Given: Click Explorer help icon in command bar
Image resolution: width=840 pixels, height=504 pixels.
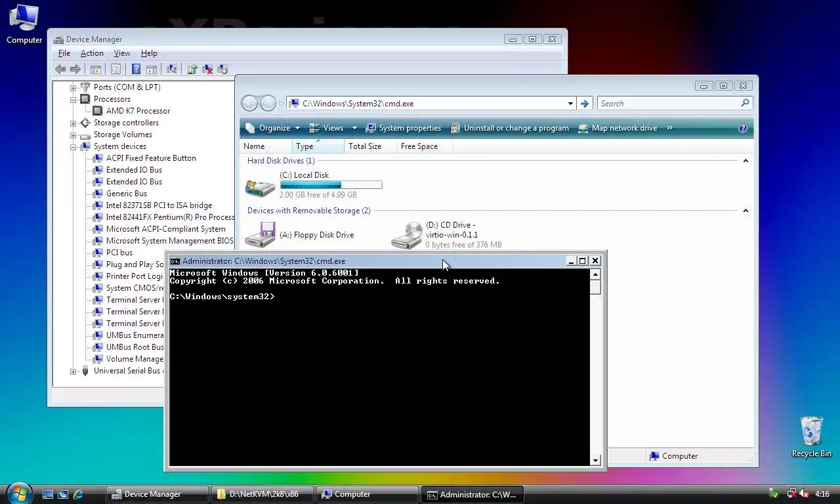Looking at the screenshot, I should pyautogui.click(x=743, y=128).
